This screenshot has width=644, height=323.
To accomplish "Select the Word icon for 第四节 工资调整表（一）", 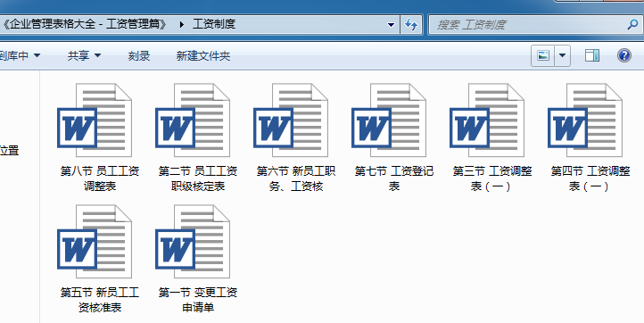I will point(585,120).
